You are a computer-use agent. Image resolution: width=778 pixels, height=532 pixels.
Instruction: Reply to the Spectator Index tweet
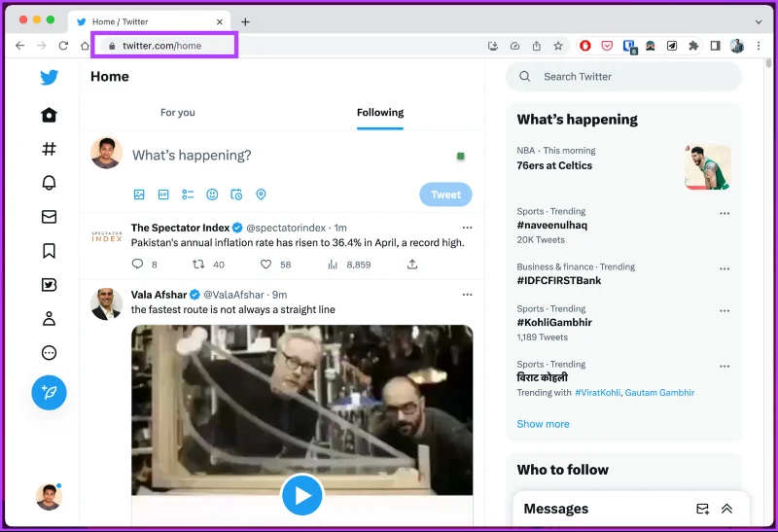click(x=137, y=264)
